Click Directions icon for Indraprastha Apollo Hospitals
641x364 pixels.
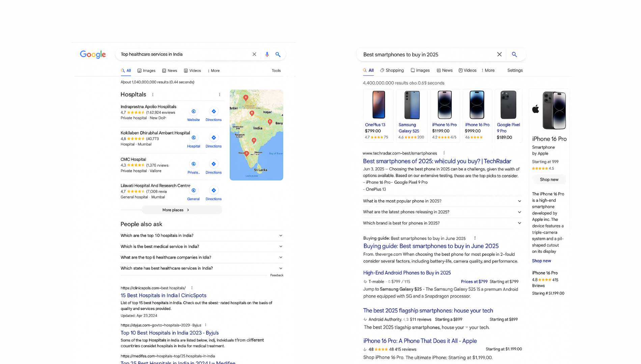[x=214, y=112]
